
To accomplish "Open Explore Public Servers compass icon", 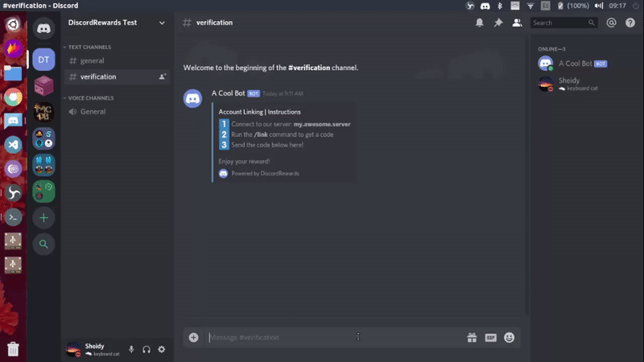I will pos(43,244).
